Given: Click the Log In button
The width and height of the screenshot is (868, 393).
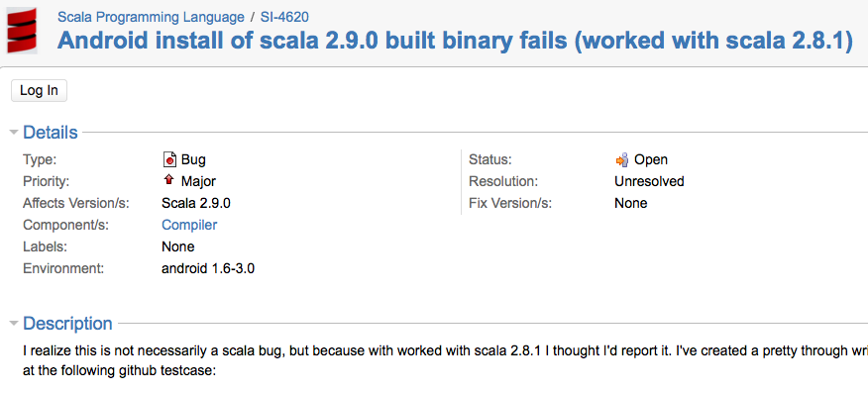Looking at the screenshot, I should coord(39,91).
